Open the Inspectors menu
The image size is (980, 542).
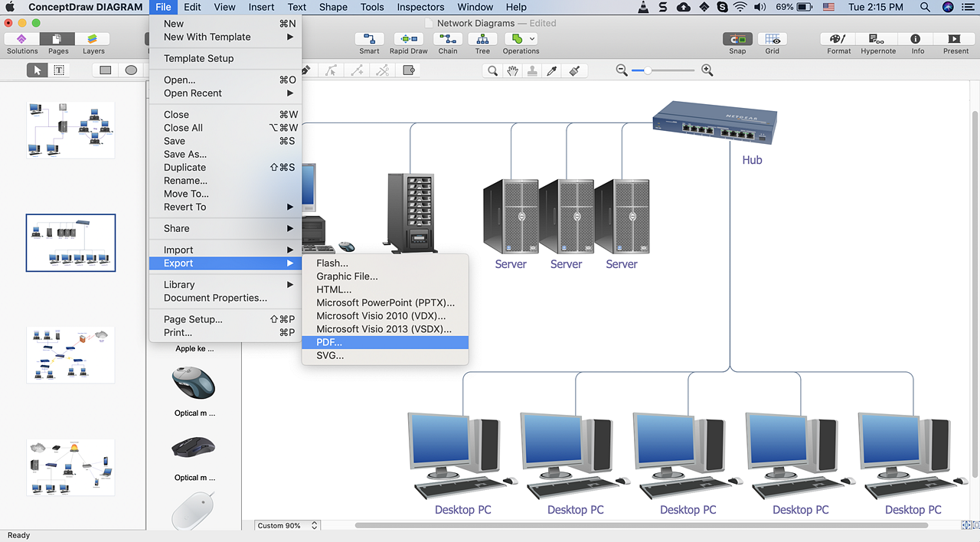coord(420,7)
